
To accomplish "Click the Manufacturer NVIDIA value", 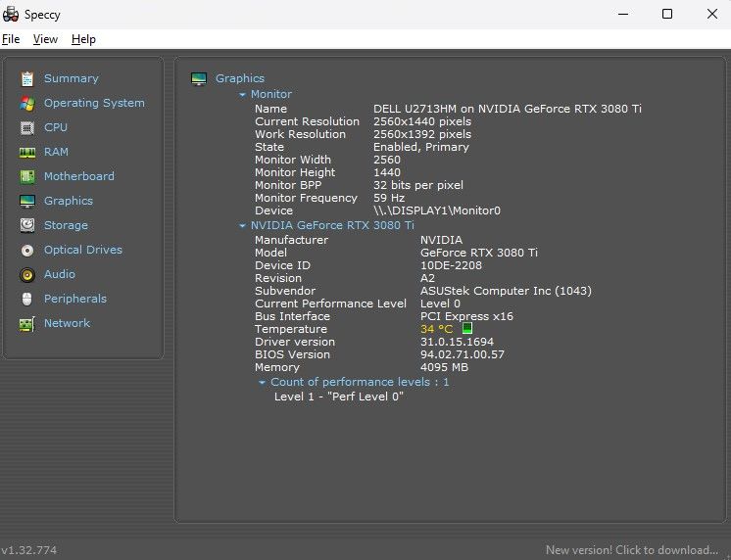I will [x=441, y=240].
